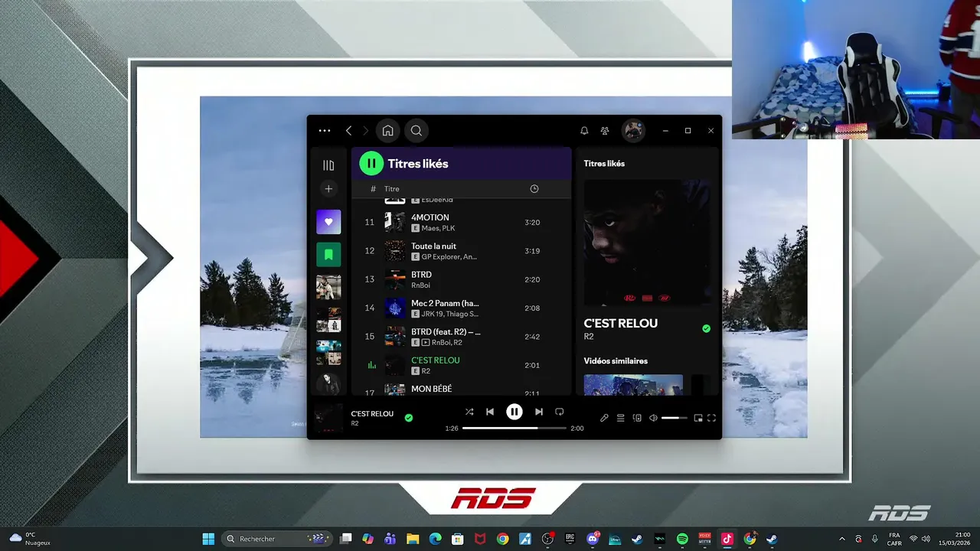Open artist R2 in right panel

589,337
